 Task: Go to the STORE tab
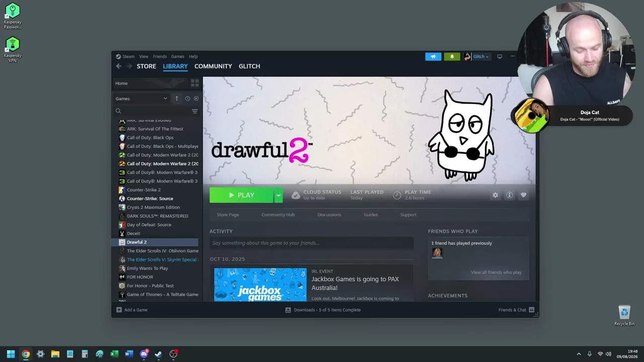click(146, 66)
